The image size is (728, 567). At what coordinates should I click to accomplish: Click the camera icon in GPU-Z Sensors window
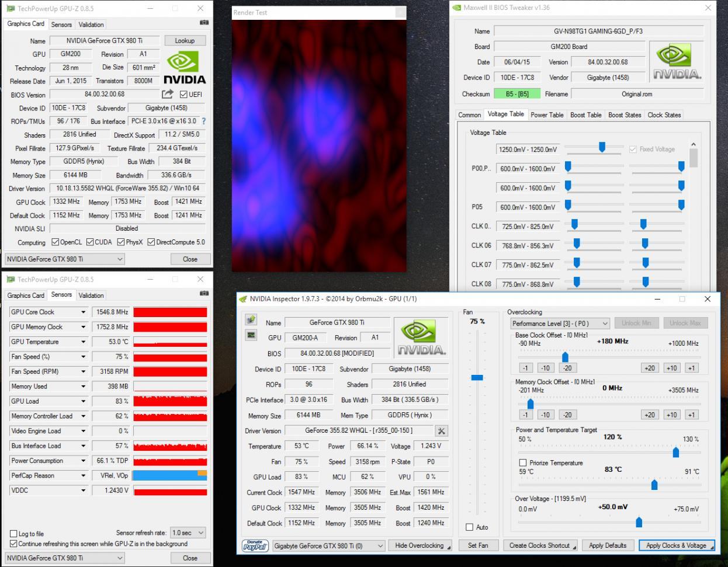[x=203, y=294]
